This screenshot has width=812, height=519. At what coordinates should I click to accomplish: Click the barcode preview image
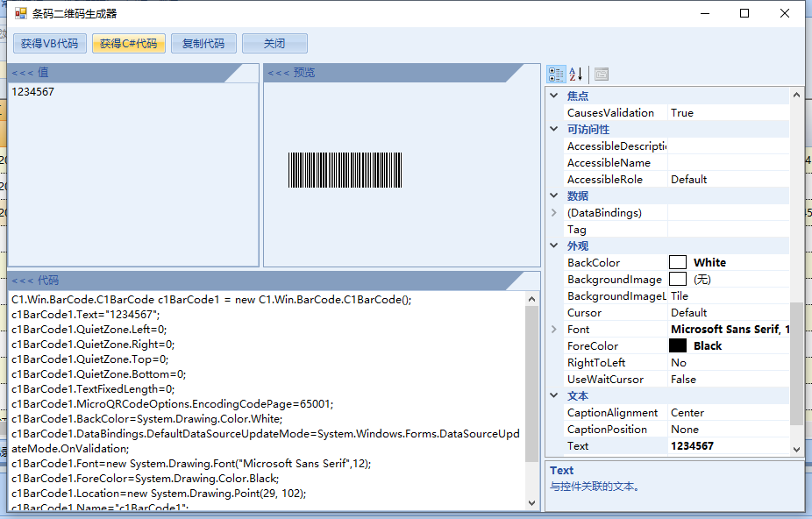(x=345, y=170)
